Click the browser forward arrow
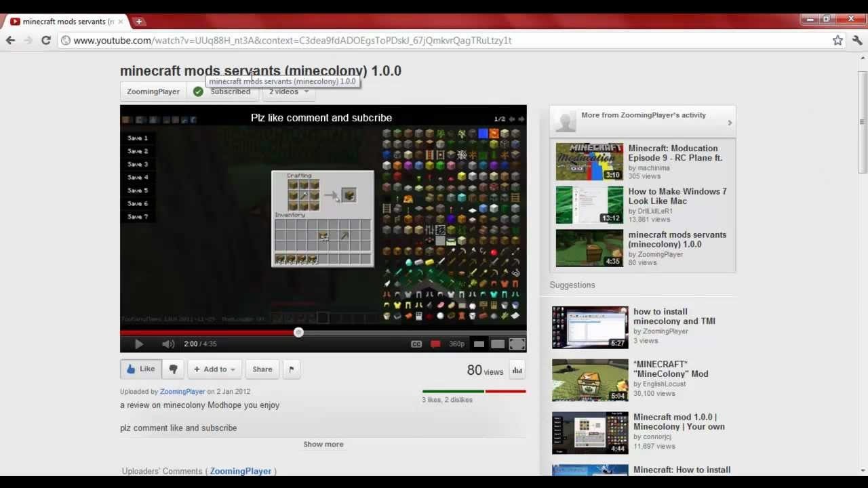The image size is (868, 488). pos(28,41)
